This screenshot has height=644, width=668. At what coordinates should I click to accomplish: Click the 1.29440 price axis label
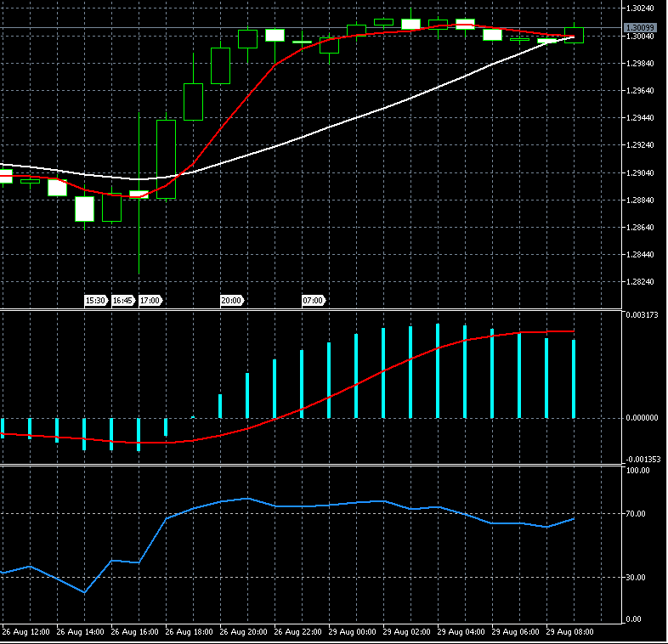click(x=640, y=118)
